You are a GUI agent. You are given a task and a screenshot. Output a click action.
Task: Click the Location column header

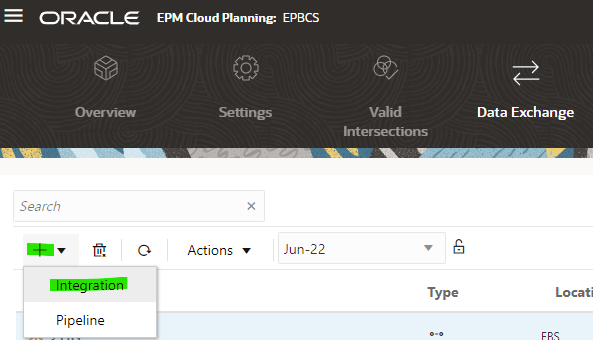tap(574, 293)
